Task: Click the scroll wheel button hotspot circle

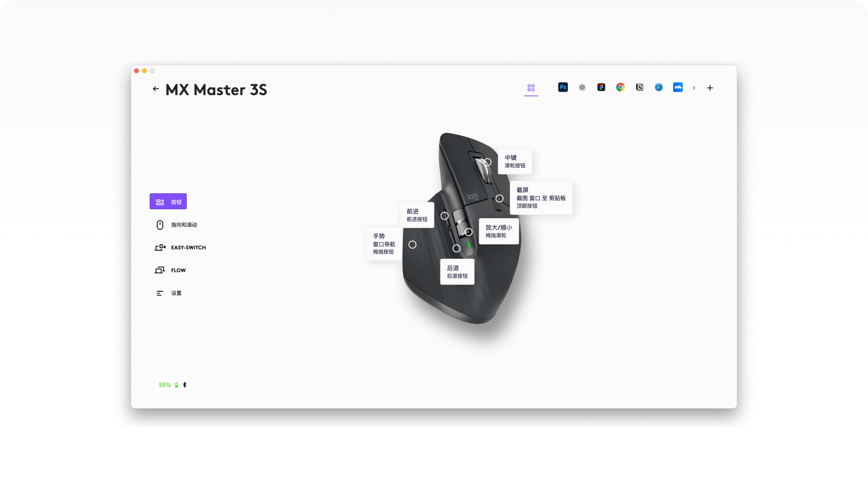Action: click(487, 162)
